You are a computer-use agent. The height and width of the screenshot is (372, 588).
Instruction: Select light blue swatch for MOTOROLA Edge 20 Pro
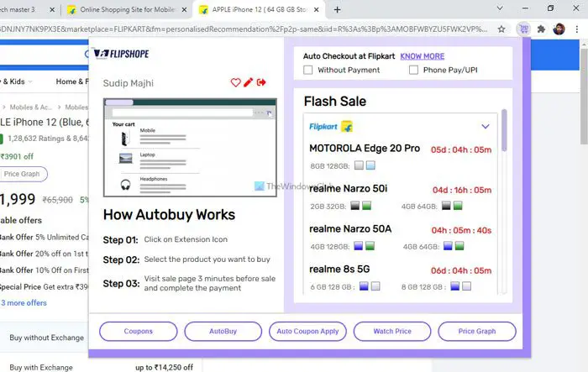pyautogui.click(x=370, y=165)
